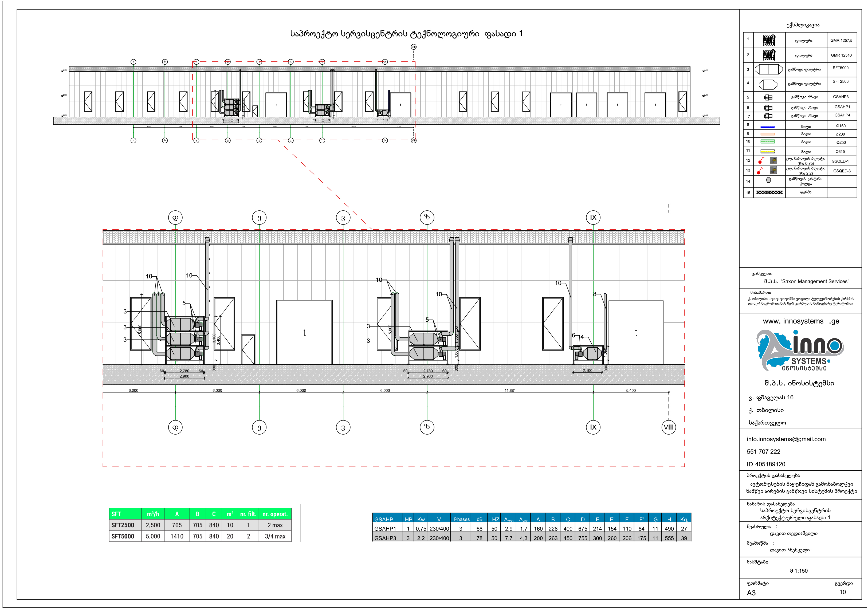Click the orange Ø200 pipe swatch in legend

767,134
